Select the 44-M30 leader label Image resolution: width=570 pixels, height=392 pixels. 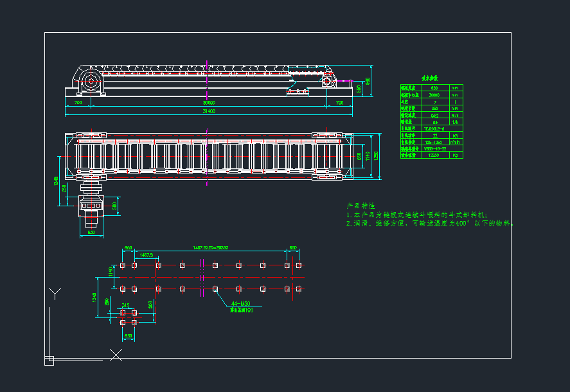(x=240, y=303)
